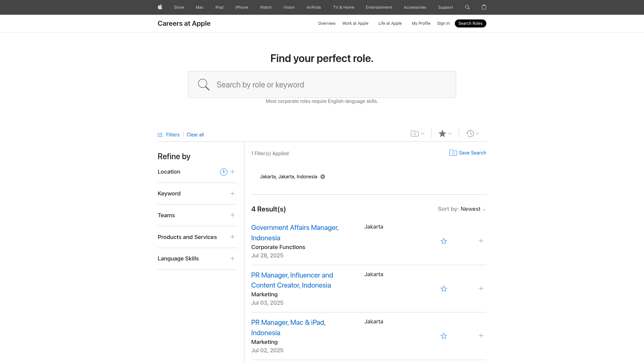Viewport: 644px width, 362px height.
Task: Favorite PR Manager, Influencer and Content Creator role
Action: 444,289
